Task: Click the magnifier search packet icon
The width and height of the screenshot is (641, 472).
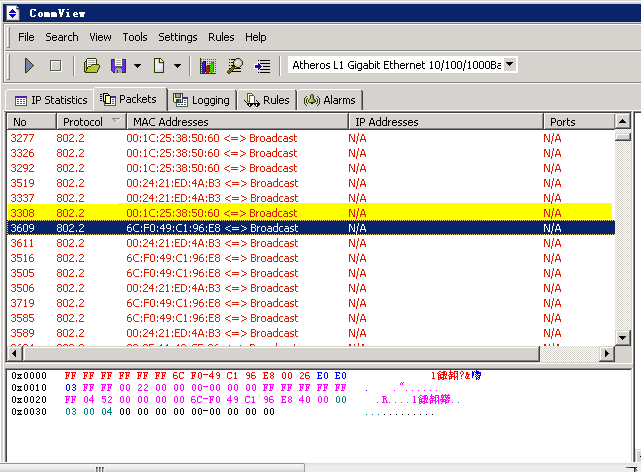Action: click(235, 66)
